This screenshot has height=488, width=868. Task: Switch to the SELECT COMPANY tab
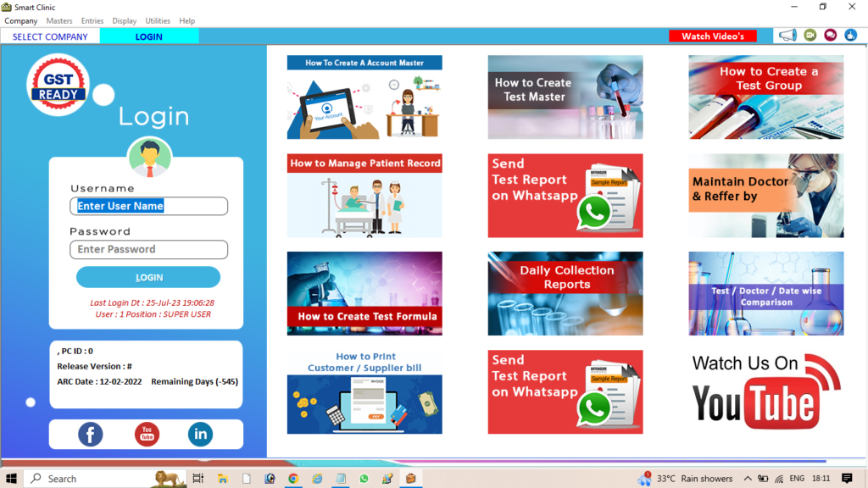(50, 36)
